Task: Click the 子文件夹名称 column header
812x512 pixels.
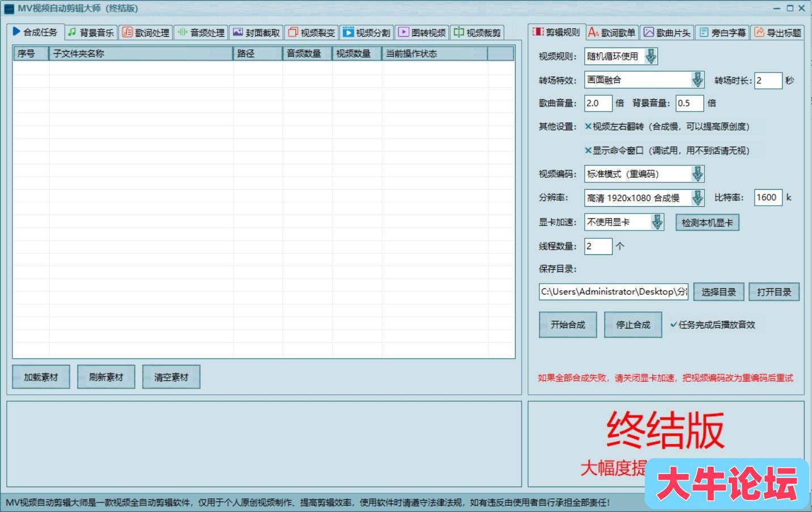Action: [141, 53]
